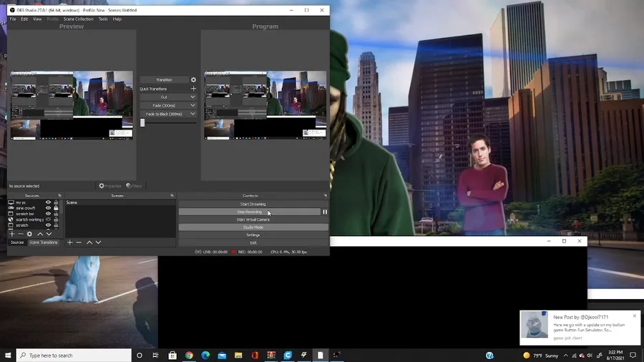
Task: Open the Fade (300ms) dropdown arrow
Action: coord(192,105)
